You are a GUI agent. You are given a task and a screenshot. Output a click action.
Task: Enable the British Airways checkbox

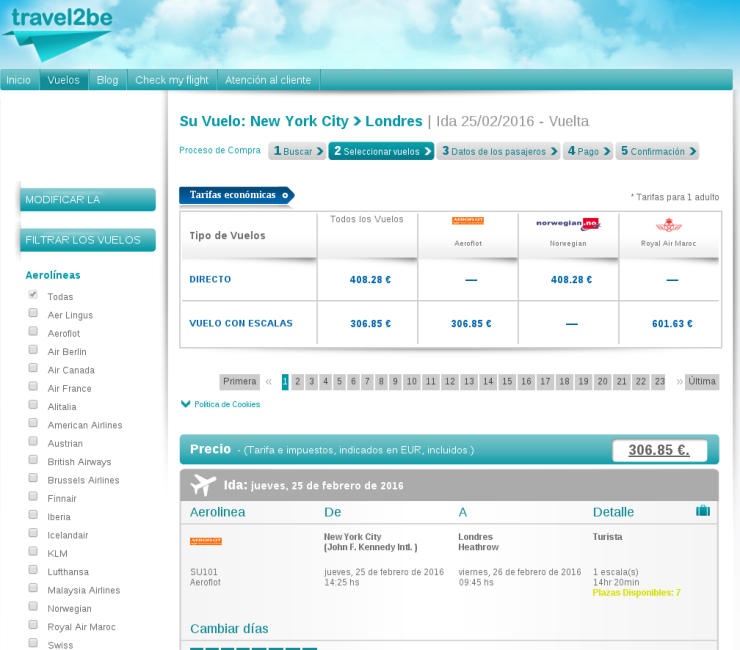tap(33, 461)
